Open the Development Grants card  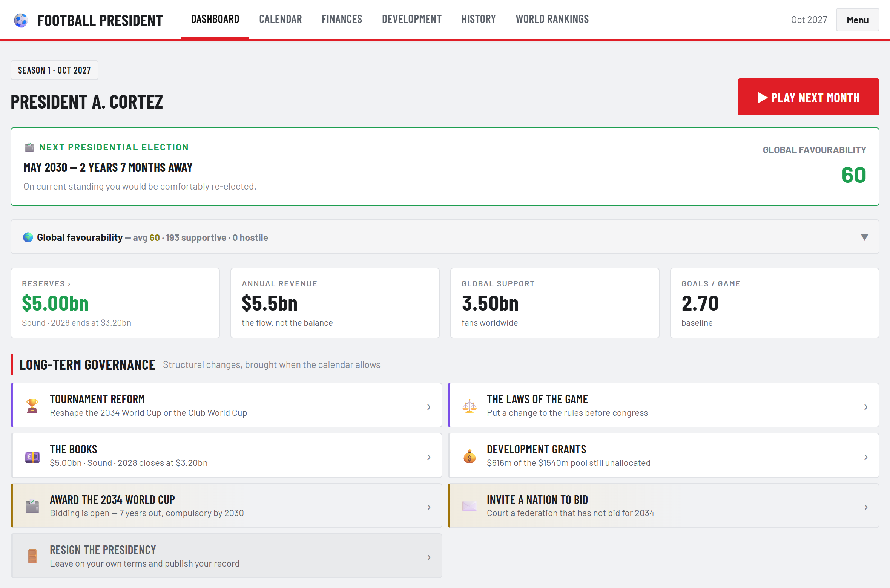tap(663, 455)
